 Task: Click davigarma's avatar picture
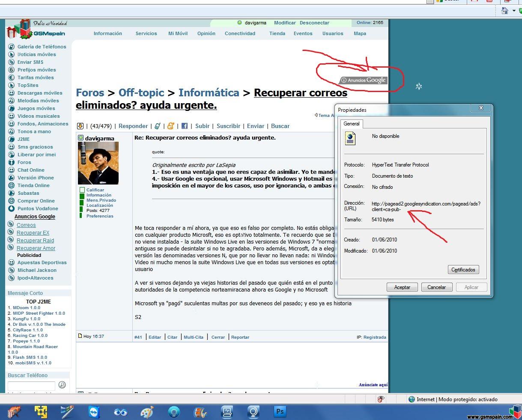click(98, 163)
